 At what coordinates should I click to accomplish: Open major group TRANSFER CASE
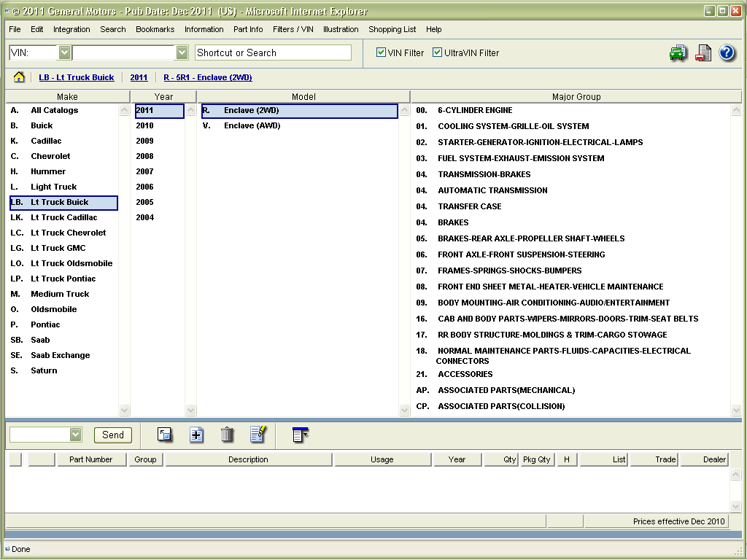pyautogui.click(x=469, y=206)
